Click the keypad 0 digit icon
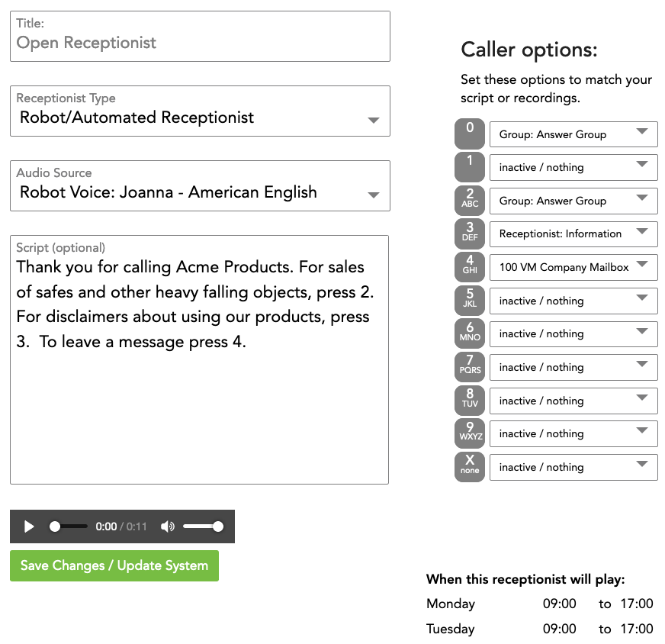This screenshot has width=665, height=644. tap(470, 134)
